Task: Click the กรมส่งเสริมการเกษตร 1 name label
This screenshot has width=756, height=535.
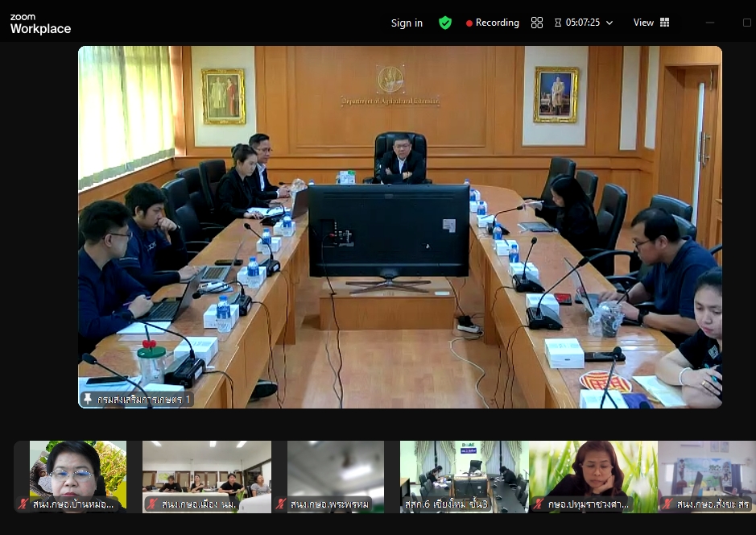Action: 143,399
